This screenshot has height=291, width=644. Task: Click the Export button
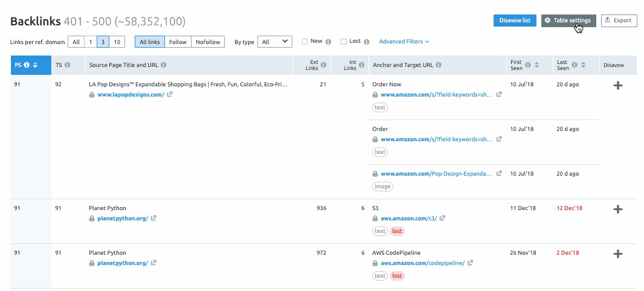tap(619, 21)
